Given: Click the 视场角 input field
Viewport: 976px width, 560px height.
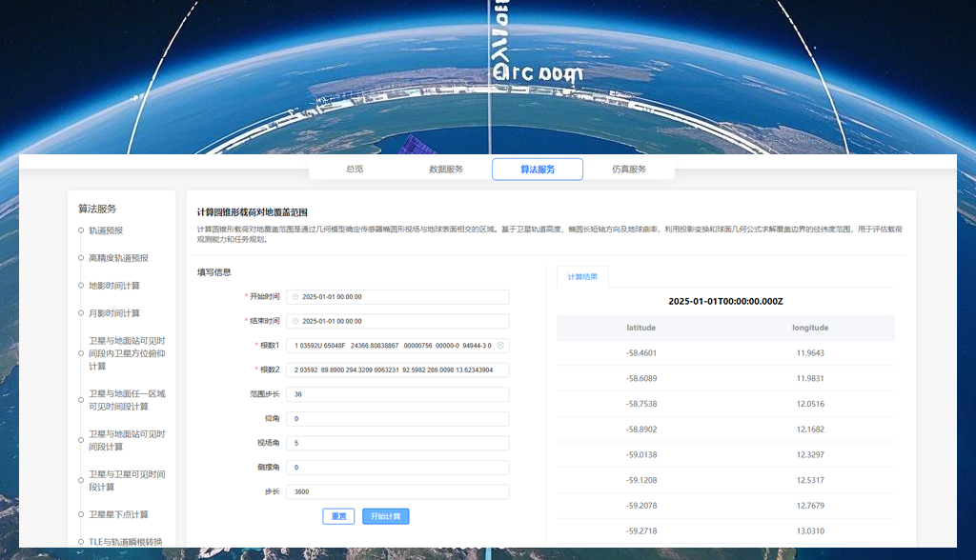Looking at the screenshot, I should click(x=397, y=443).
